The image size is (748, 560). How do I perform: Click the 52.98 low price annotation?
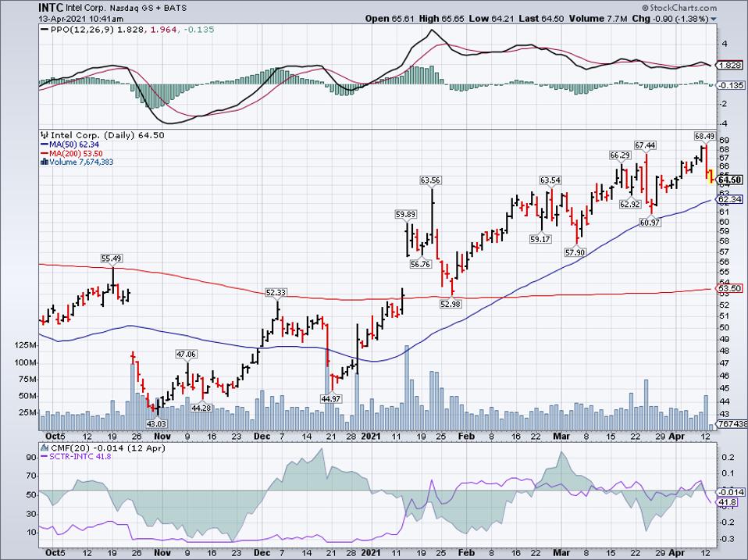coord(451,303)
